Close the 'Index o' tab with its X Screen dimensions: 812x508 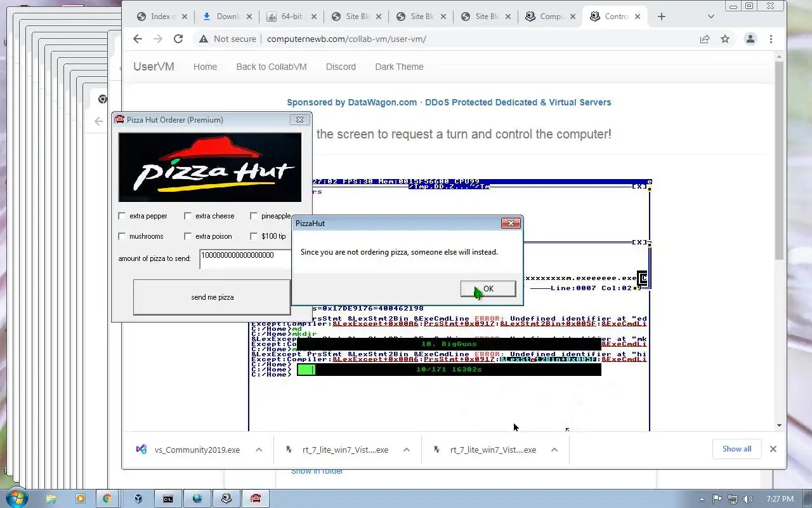click(184, 17)
